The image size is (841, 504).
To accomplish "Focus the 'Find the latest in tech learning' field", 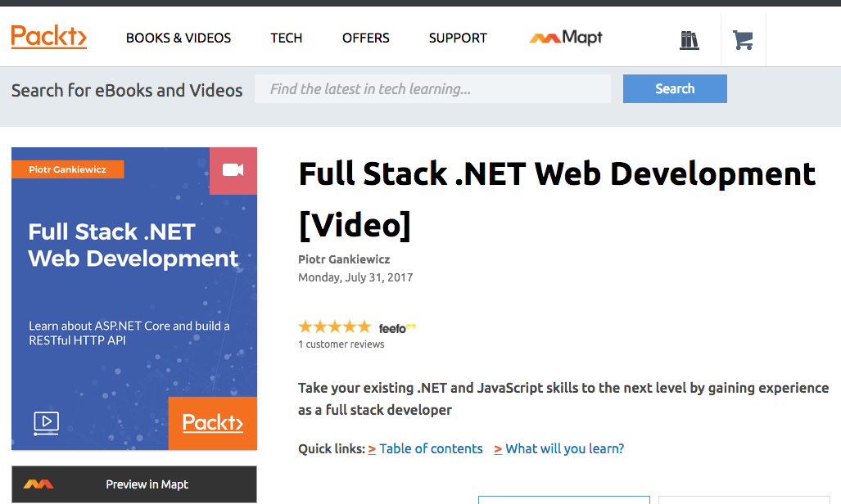I will (432, 88).
